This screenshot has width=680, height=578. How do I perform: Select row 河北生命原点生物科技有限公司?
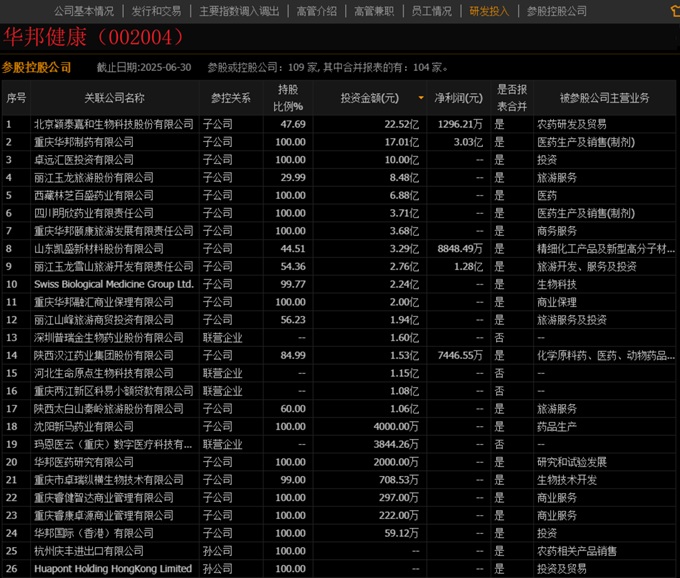pos(339,373)
